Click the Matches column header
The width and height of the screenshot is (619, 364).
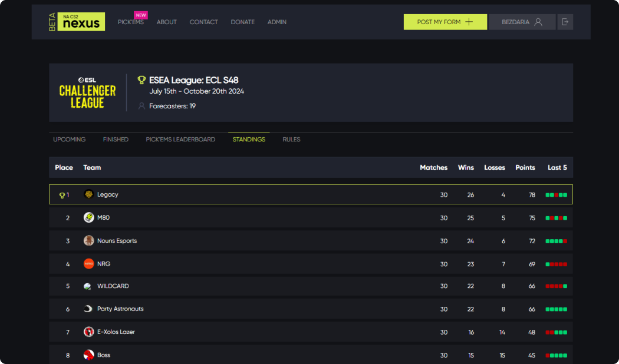[433, 168]
